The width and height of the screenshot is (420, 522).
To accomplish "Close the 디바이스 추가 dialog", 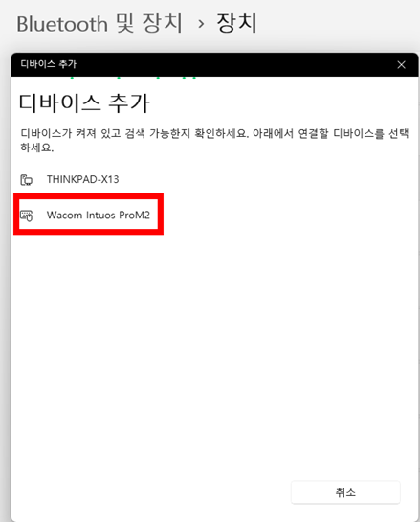I will point(402,64).
